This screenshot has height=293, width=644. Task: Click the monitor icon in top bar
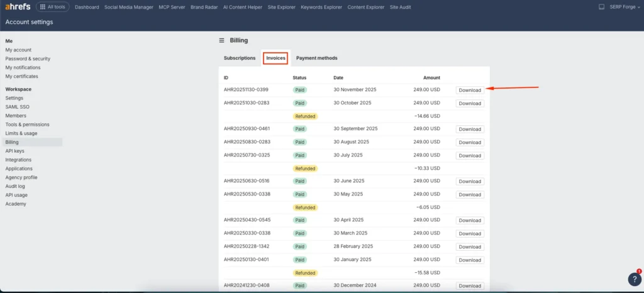click(601, 7)
